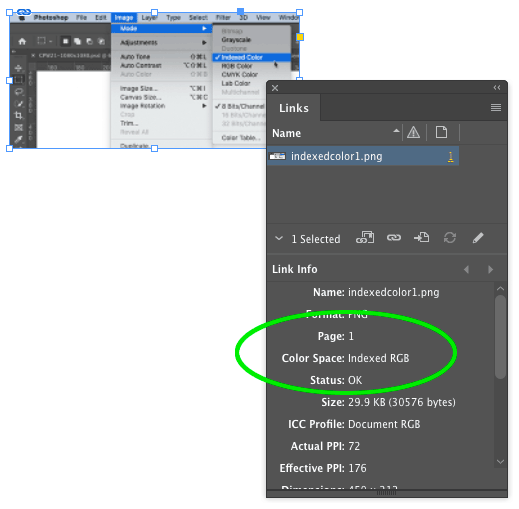The height and width of the screenshot is (509, 519).
Task: Click the placed Photoshop screenshot image
Action: click(x=154, y=80)
